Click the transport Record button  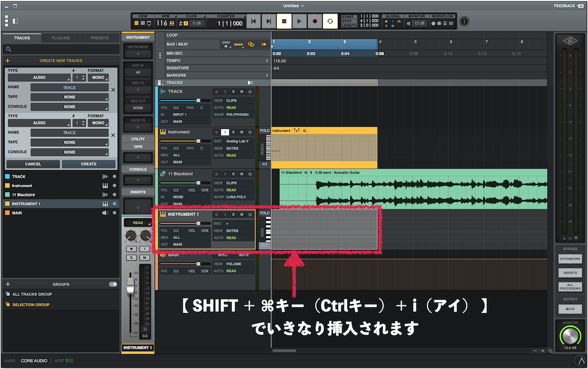click(315, 22)
